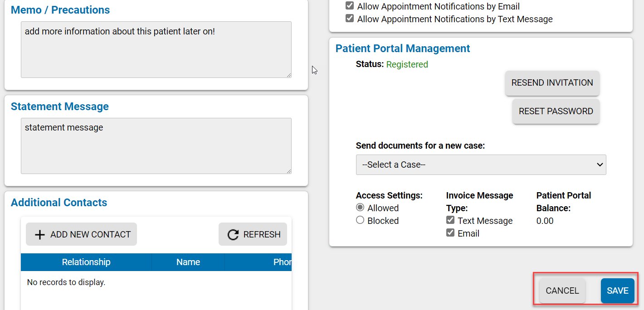Click the Relationship column header
This screenshot has height=310, width=644.
tap(86, 262)
